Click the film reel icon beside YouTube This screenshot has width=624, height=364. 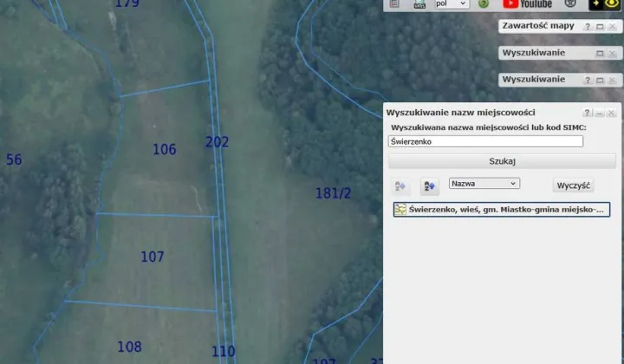pos(570,4)
